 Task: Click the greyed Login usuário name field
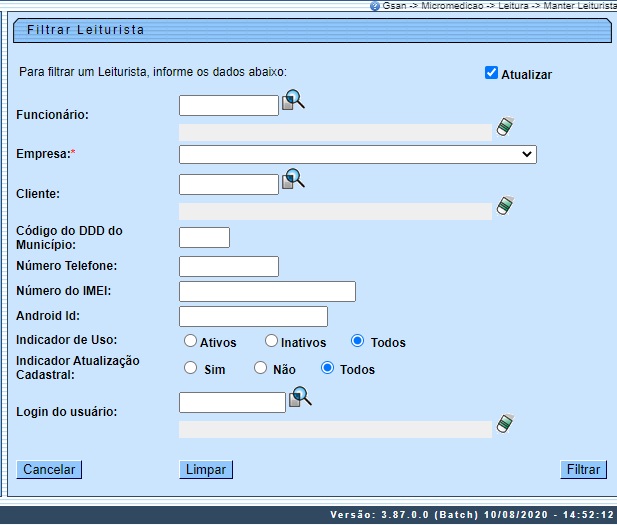(x=335, y=430)
